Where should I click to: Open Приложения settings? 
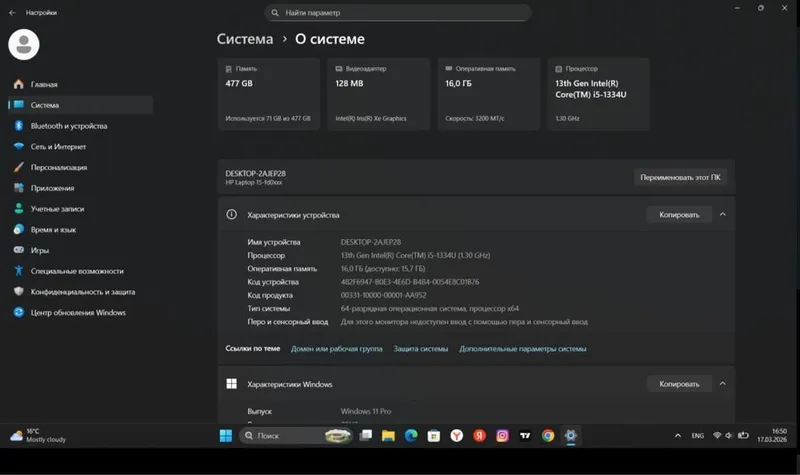pyautogui.click(x=81, y=188)
